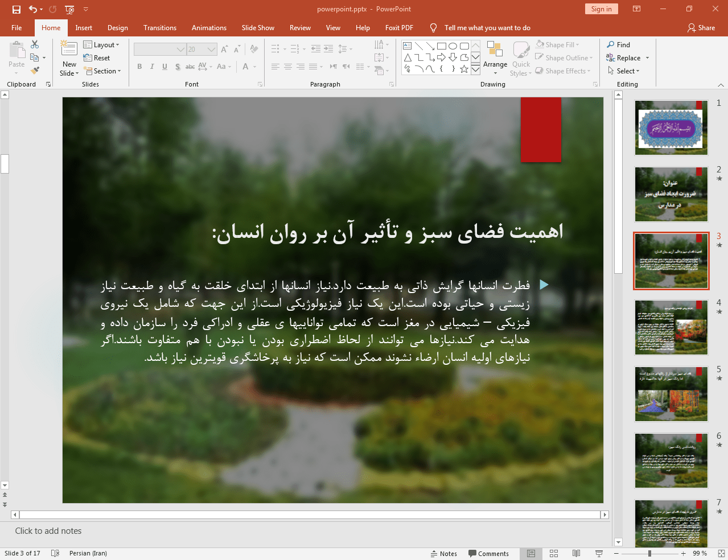Image resolution: width=728 pixels, height=560 pixels.
Task: Select the text box shape
Action: point(407,46)
